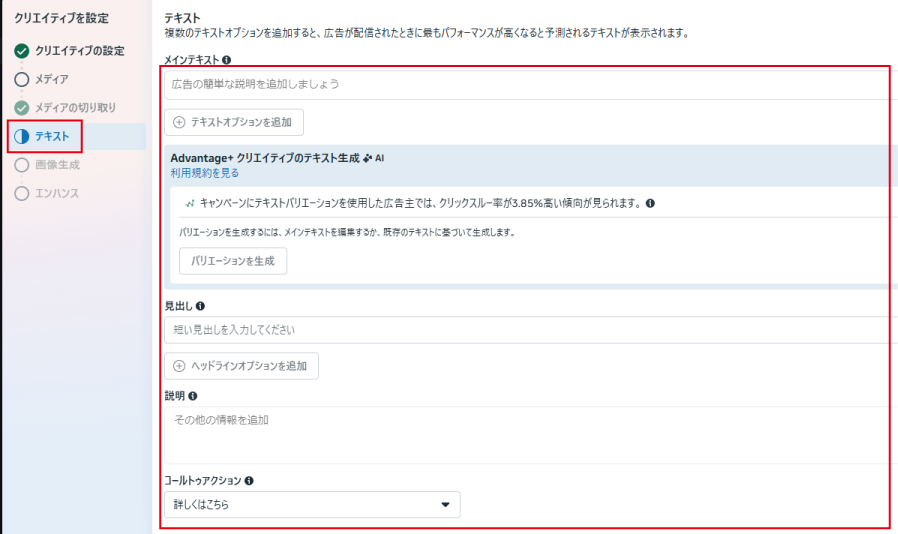Click the バリエーションを生成 button
Screen dimensions: 898x534
pos(233,261)
